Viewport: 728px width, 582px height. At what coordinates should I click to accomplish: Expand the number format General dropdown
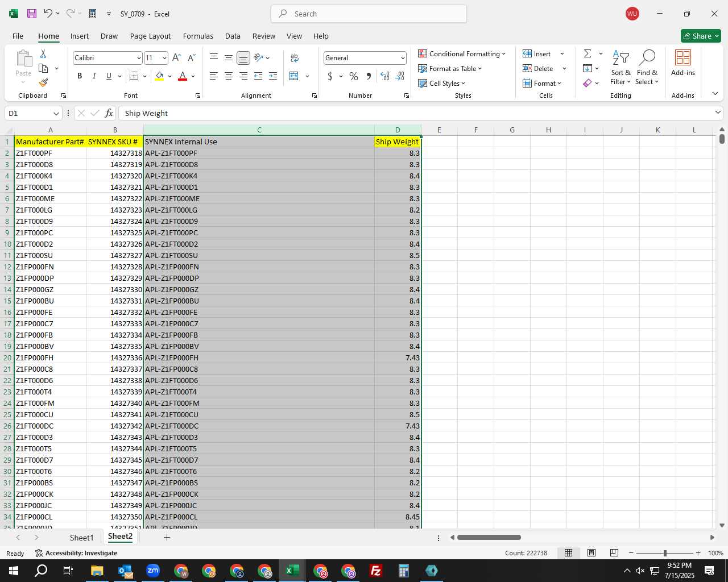click(403, 58)
